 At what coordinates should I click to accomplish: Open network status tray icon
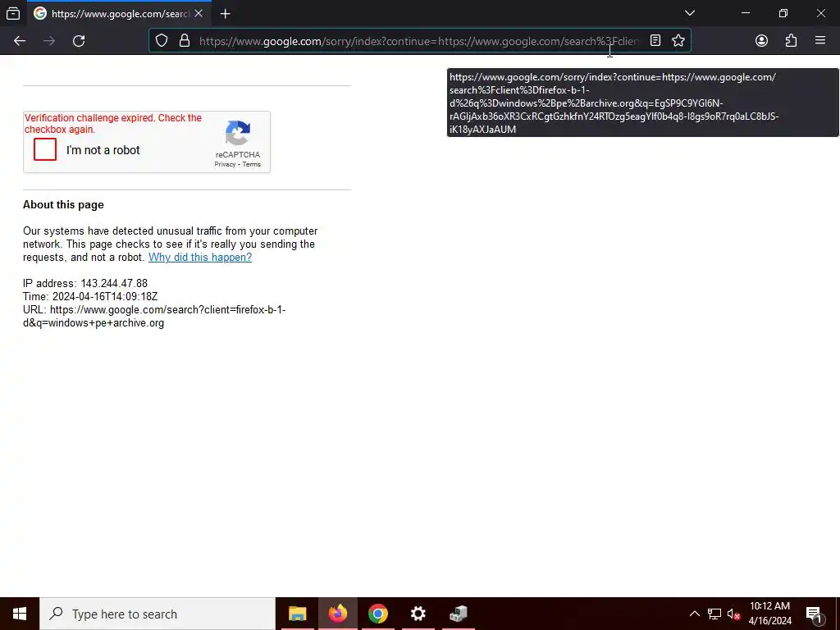tap(714, 614)
